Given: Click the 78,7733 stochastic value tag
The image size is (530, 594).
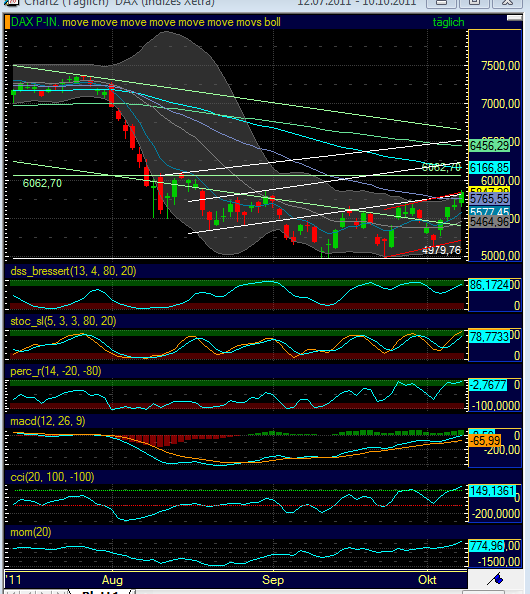Looking at the screenshot, I should 489,336.
